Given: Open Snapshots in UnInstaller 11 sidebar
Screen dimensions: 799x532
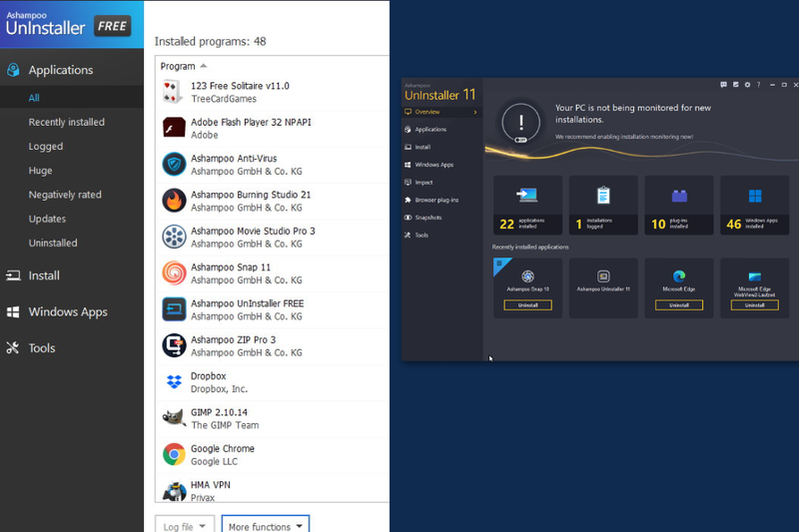Looking at the screenshot, I should coord(428,218).
